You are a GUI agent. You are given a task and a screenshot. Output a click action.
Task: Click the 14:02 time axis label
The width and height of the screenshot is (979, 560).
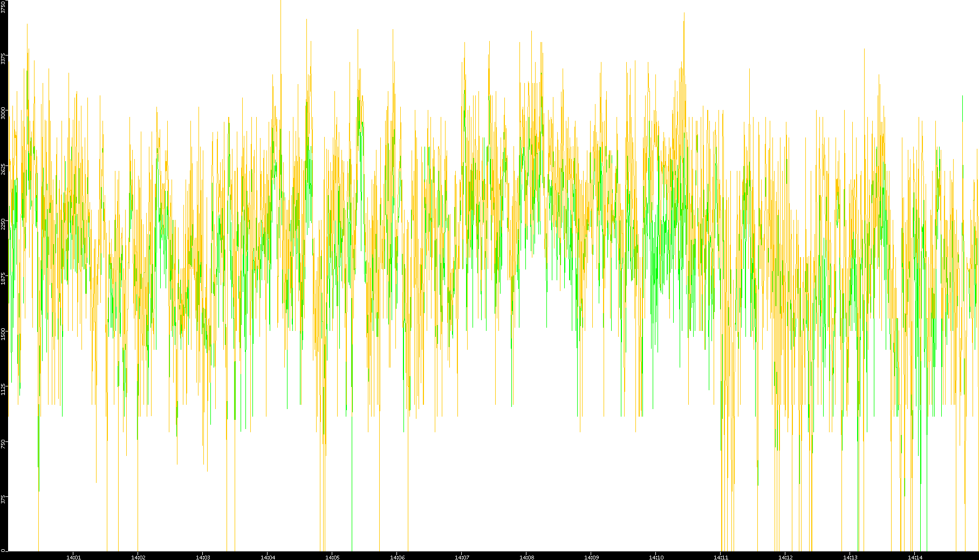138,557
